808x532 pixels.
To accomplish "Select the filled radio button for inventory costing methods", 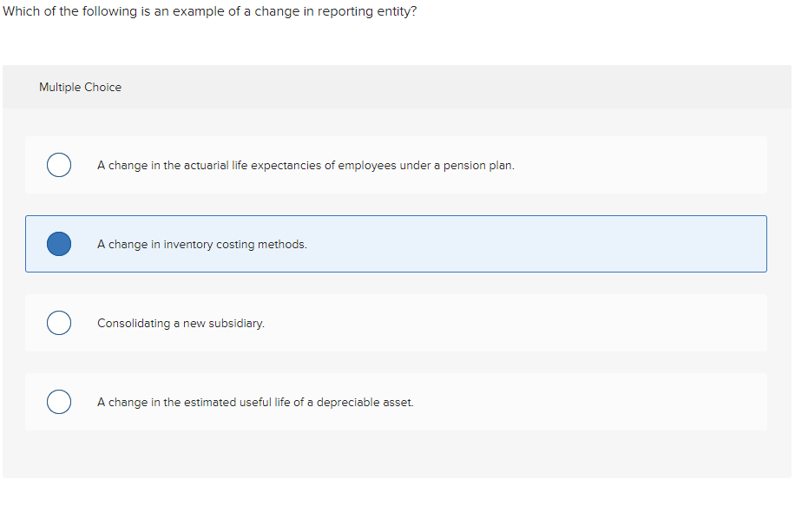I will 58,244.
